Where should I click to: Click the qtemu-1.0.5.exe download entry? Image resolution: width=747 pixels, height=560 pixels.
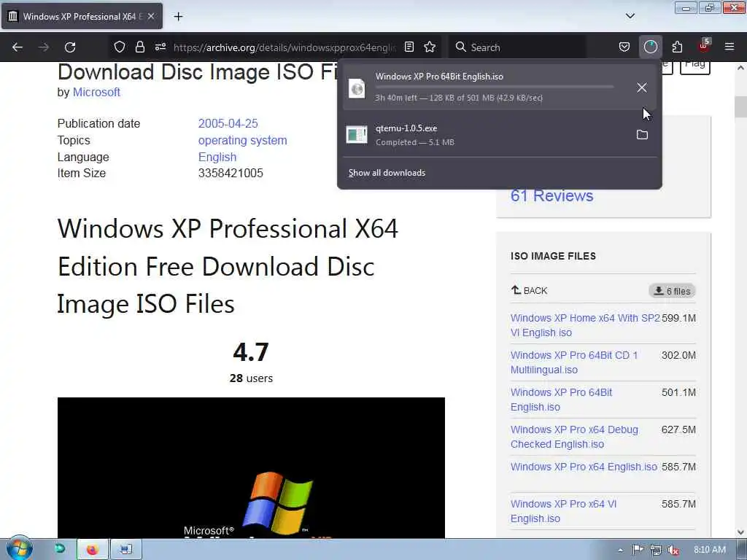coord(500,135)
